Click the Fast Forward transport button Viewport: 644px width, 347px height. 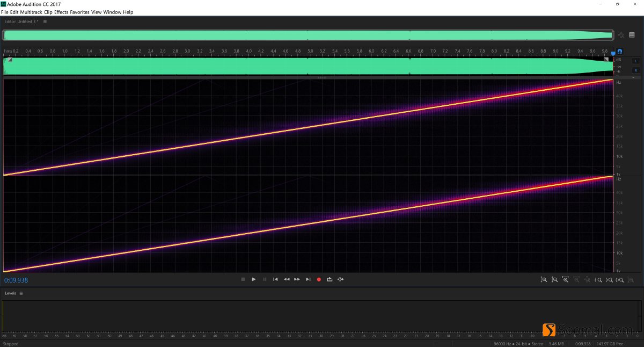click(297, 279)
